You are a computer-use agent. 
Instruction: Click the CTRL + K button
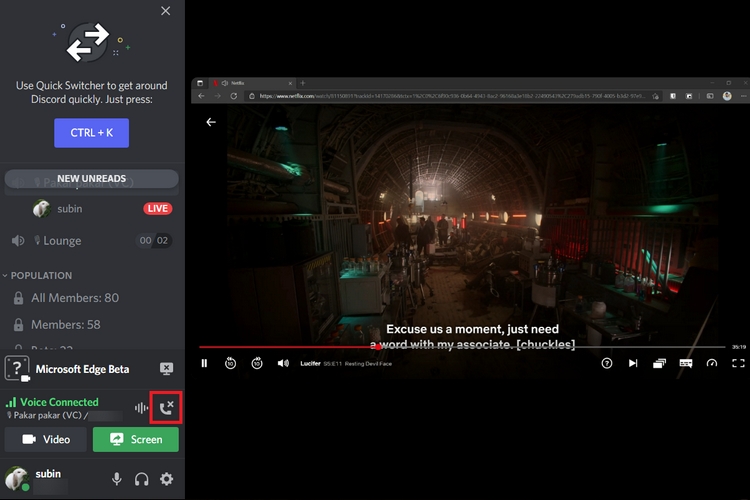91,133
